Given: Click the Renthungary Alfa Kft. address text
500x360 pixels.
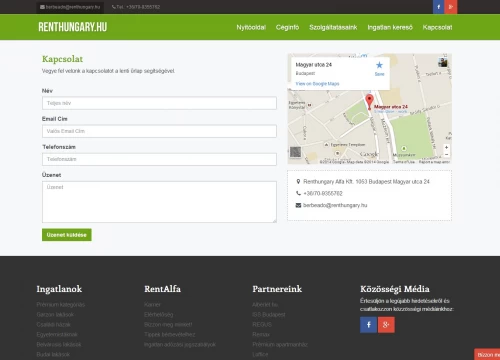Looking at the screenshot, I should click(366, 182).
